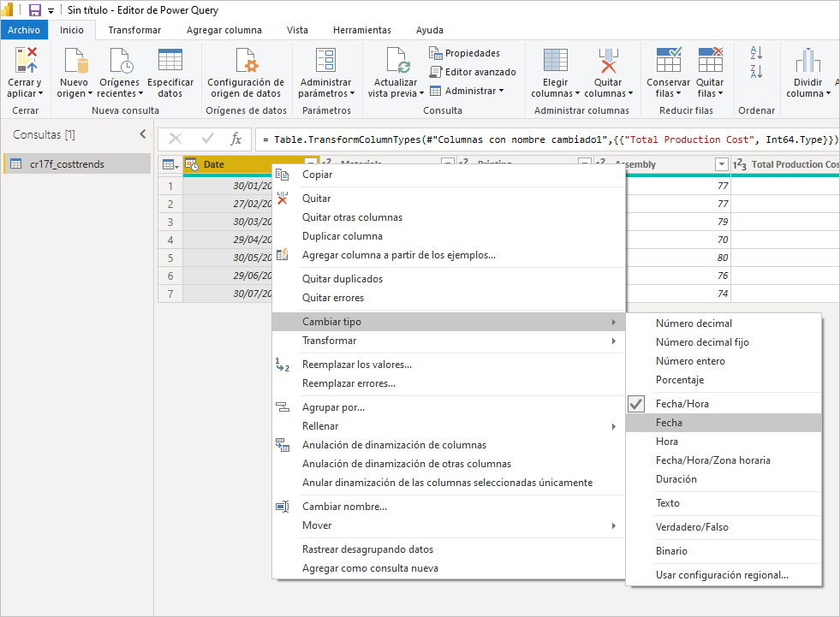Screen dimensions: 840x617
Task: Click the save icon in title bar
Action: pyautogui.click(x=35, y=9)
